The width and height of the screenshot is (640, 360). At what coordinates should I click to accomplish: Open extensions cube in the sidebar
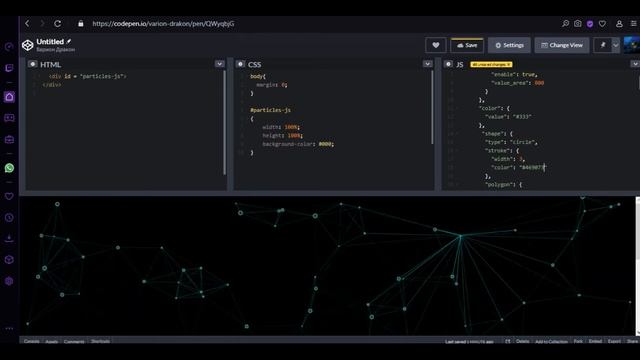[x=9, y=260]
